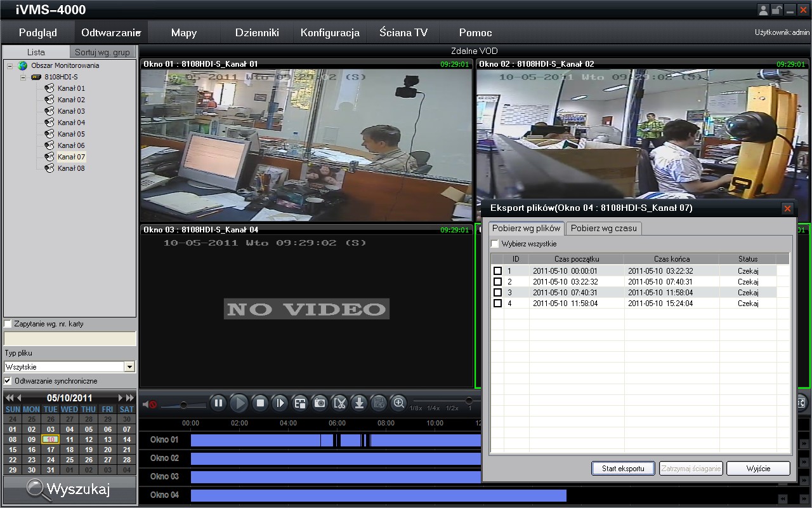Screen dimensions: 812x508
Task: Click the Wyszukaj magnifying glass search button
Action: [x=70, y=489]
